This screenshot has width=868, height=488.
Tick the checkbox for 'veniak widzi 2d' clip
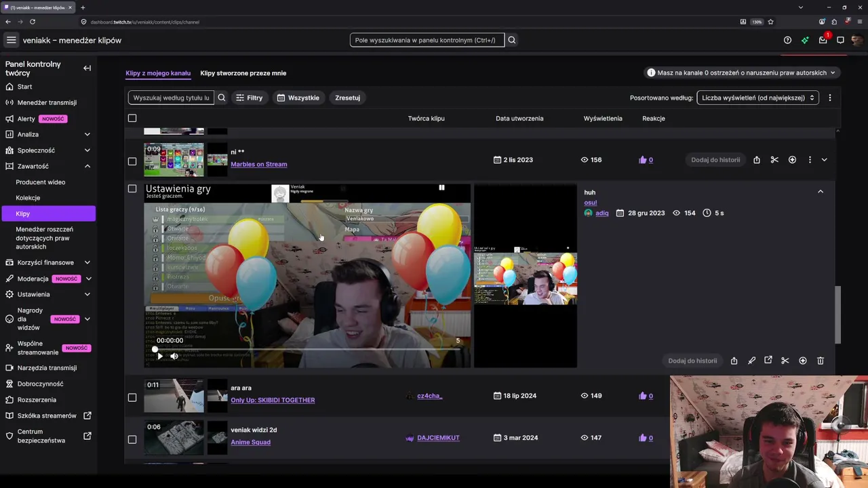click(x=132, y=439)
